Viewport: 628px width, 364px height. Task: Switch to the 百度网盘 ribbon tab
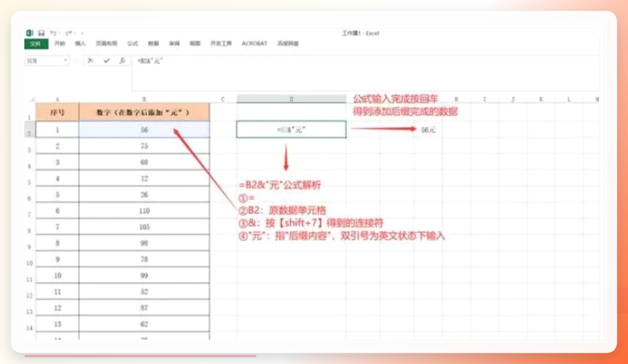[288, 43]
